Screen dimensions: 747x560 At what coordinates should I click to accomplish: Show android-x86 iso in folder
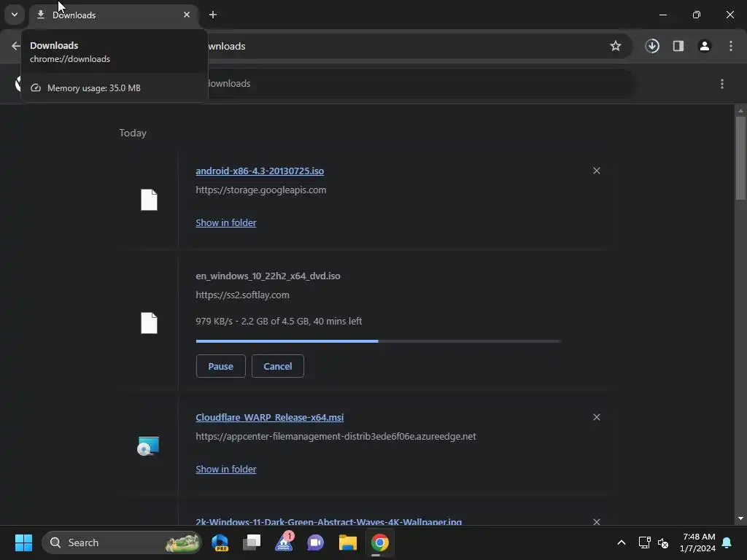click(226, 223)
